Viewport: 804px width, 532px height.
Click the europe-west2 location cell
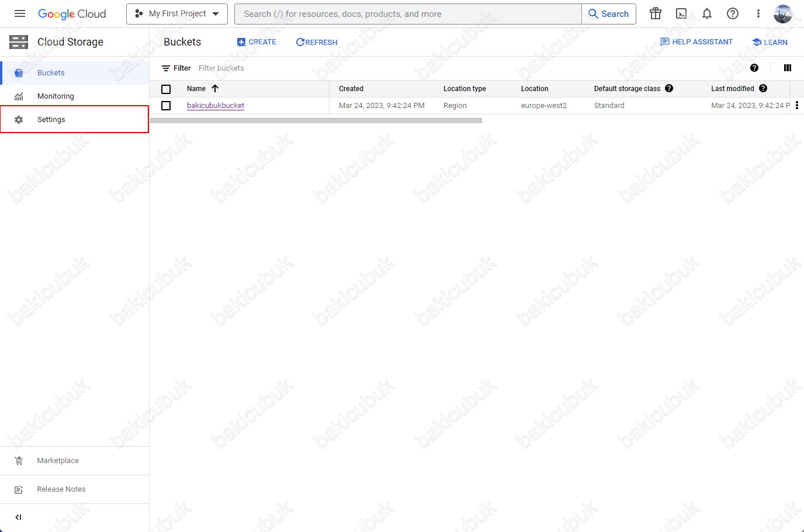[x=544, y=106]
